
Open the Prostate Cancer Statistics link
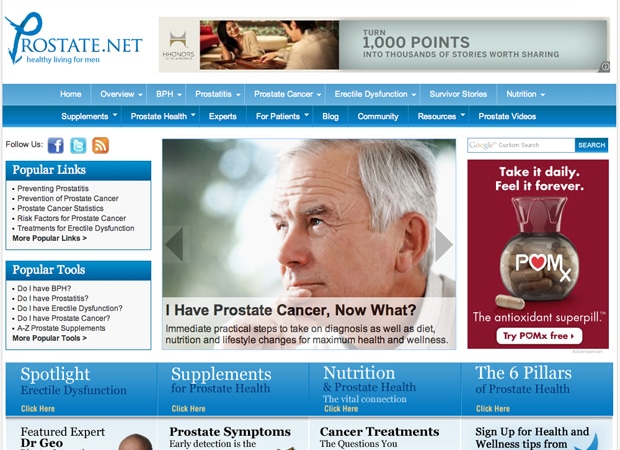[x=60, y=208]
